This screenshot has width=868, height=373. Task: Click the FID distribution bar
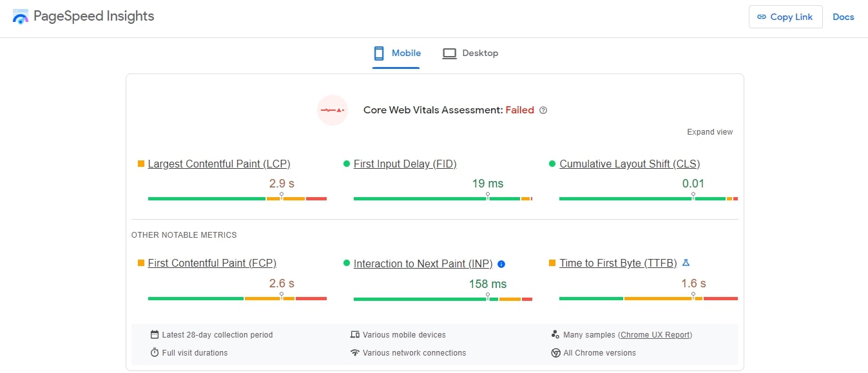point(443,198)
